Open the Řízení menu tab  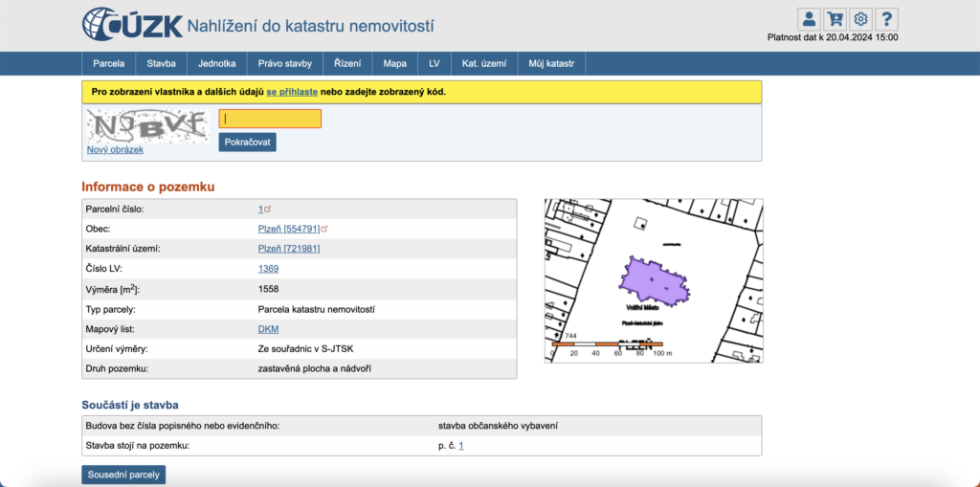coord(347,63)
